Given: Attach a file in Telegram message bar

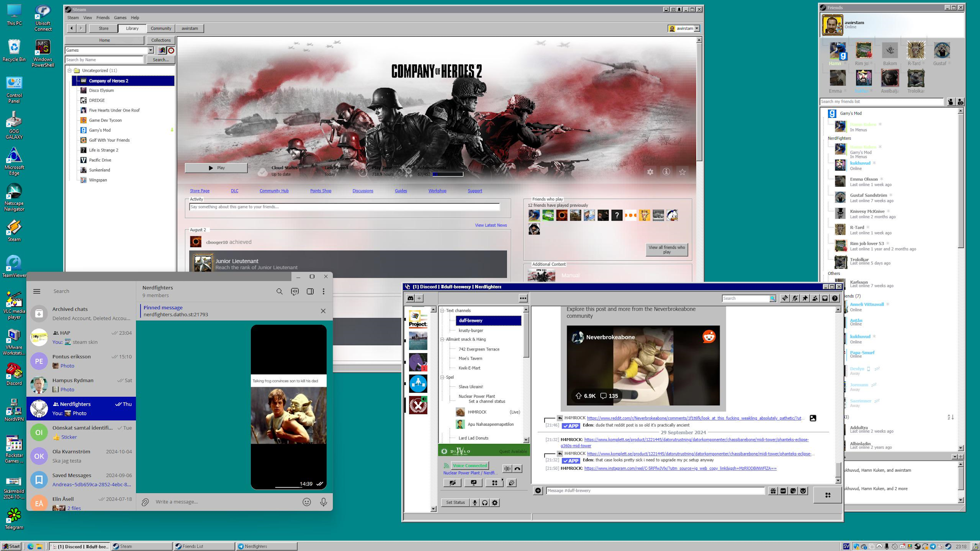Looking at the screenshot, I should [146, 502].
